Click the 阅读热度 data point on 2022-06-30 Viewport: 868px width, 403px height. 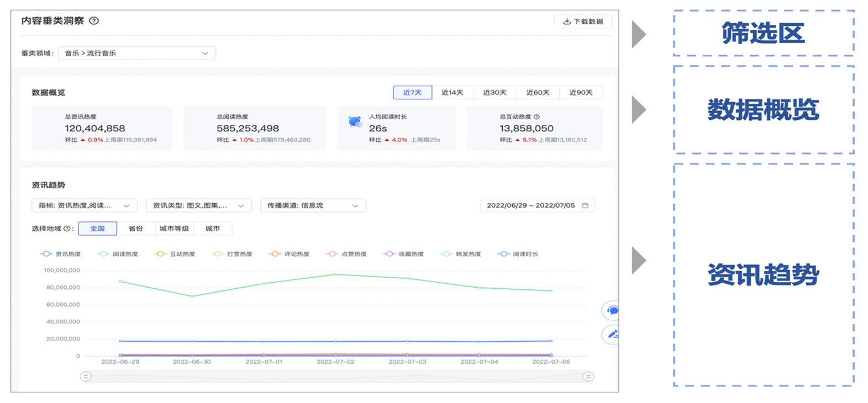(x=192, y=296)
